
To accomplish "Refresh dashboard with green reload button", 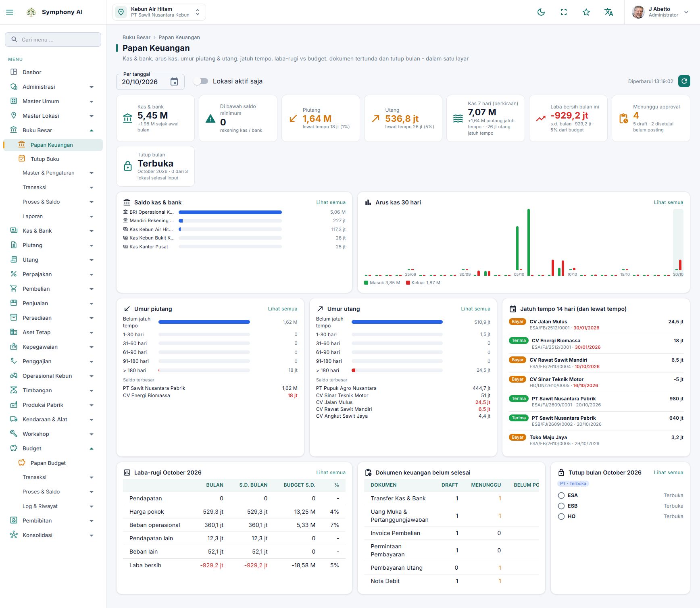I will (684, 81).
